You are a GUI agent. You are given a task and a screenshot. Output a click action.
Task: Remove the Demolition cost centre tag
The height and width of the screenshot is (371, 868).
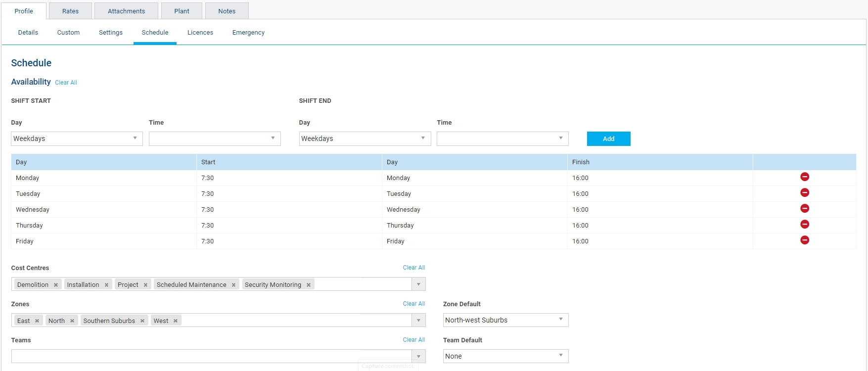(x=56, y=285)
